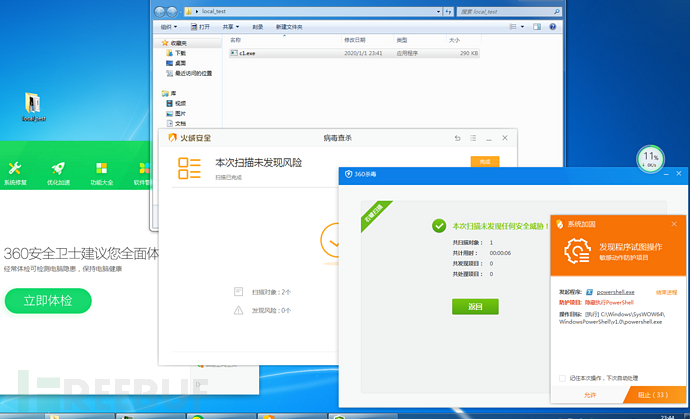
Task: Close the 火绒安全 window
Action: [x=505, y=138]
